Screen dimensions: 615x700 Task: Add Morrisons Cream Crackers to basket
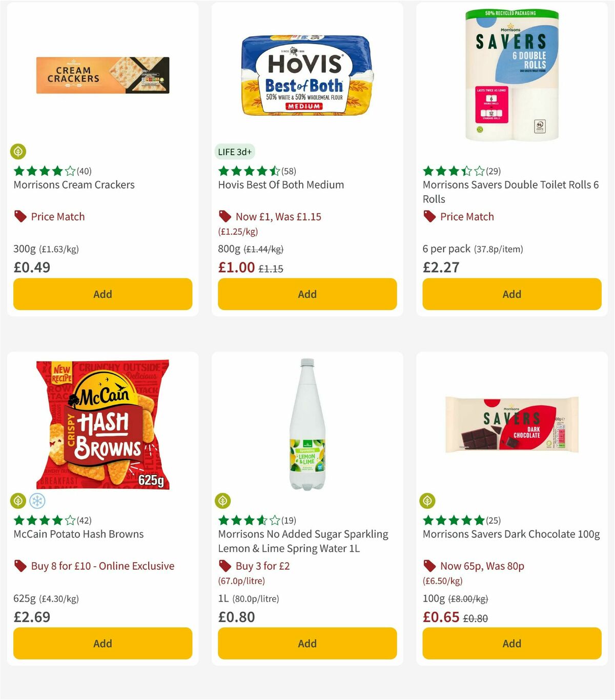tap(102, 294)
